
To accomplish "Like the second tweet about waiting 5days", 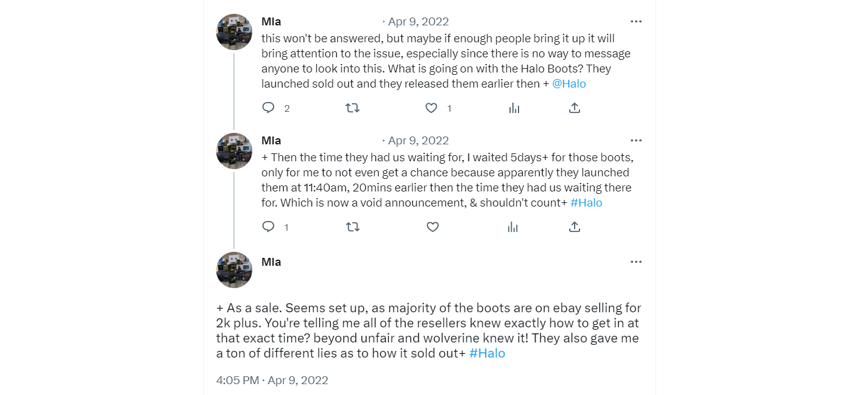I will [432, 227].
